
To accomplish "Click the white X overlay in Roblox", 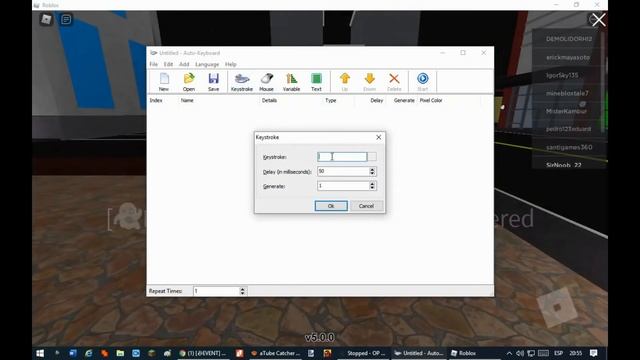I will pos(599,20).
